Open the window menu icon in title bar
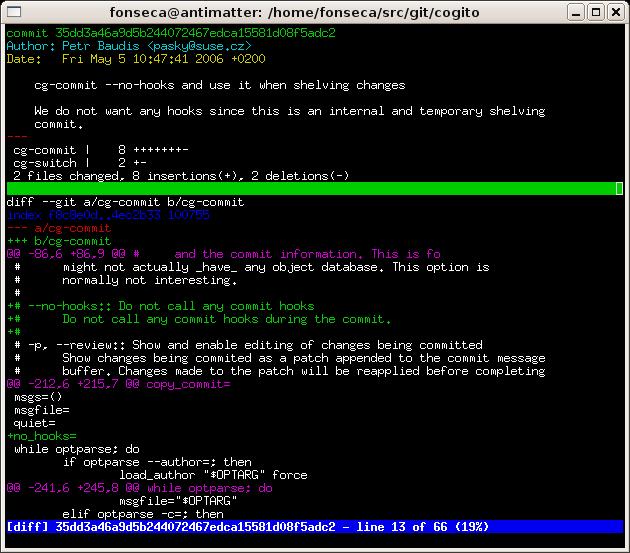This screenshot has height=553, width=630. (14, 13)
